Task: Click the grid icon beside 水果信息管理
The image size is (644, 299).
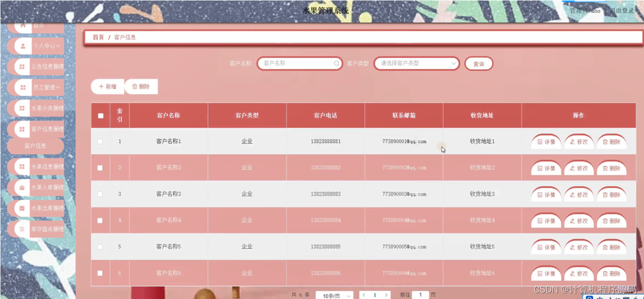Action: (x=22, y=166)
